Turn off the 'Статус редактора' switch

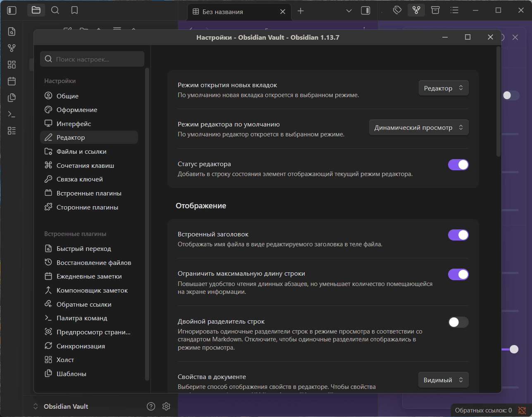[x=458, y=165]
